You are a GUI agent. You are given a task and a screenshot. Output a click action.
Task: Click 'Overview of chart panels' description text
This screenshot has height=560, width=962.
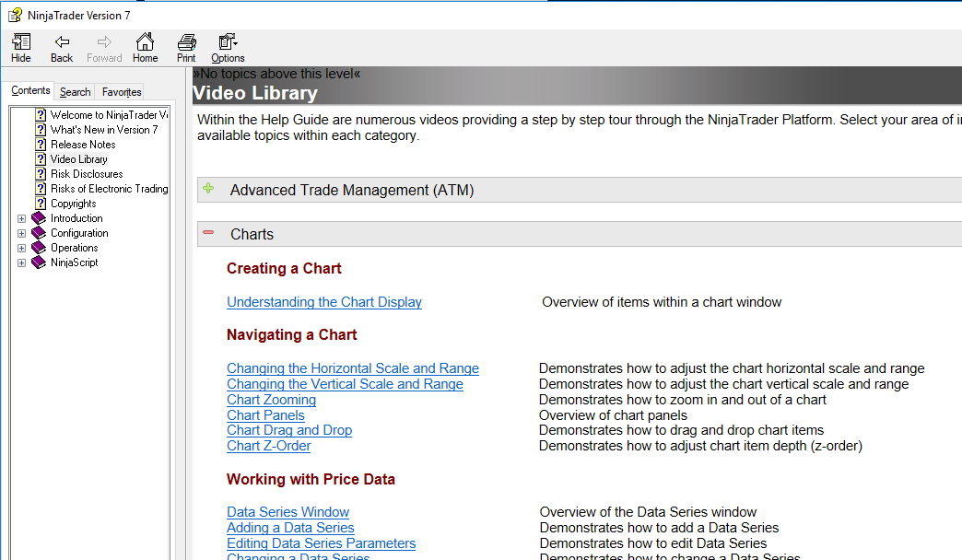(613, 415)
